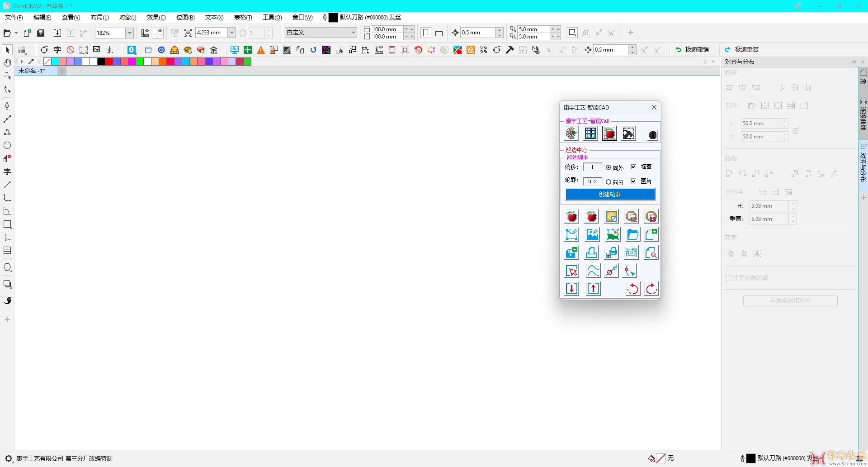Click the 极速撤销 button
Image resolution: width=868 pixels, height=467 pixels.
click(x=692, y=49)
